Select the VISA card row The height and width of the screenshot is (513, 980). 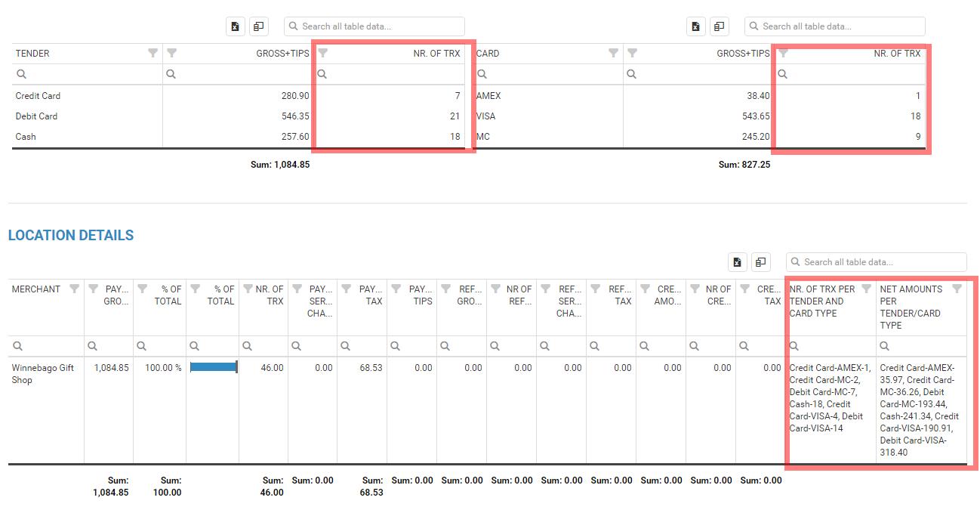click(699, 116)
